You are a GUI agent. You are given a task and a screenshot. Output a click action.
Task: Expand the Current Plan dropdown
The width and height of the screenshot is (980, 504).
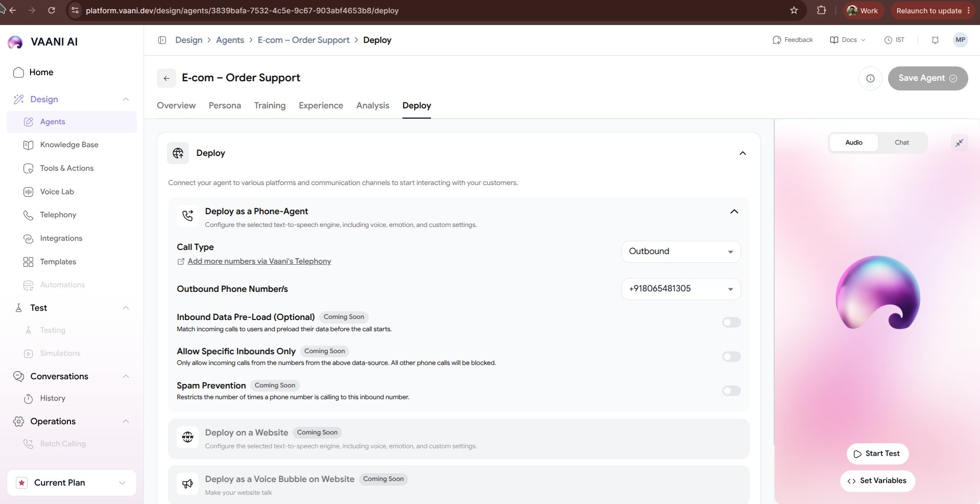pyautogui.click(x=71, y=483)
